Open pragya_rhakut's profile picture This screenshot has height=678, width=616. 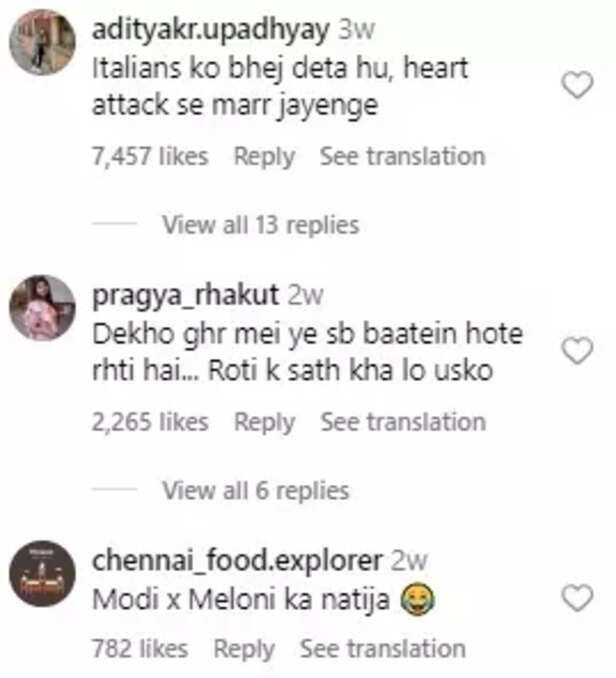click(x=42, y=307)
